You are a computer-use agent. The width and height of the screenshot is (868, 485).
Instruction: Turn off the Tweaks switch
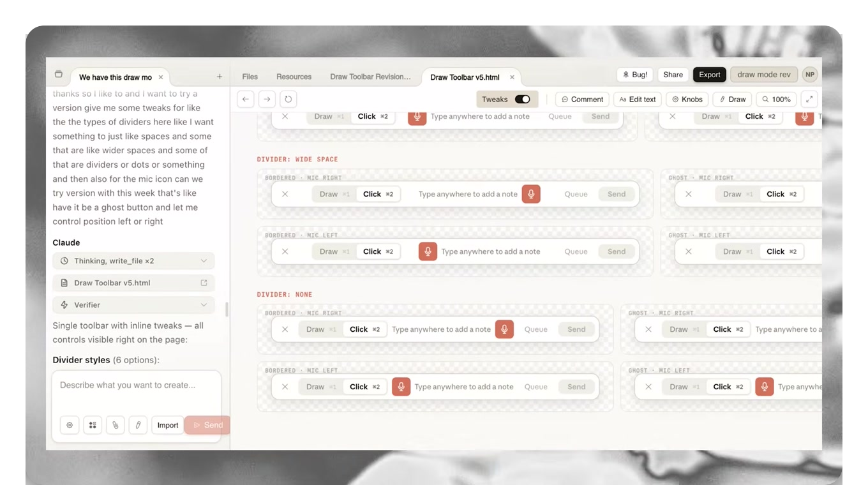click(523, 99)
